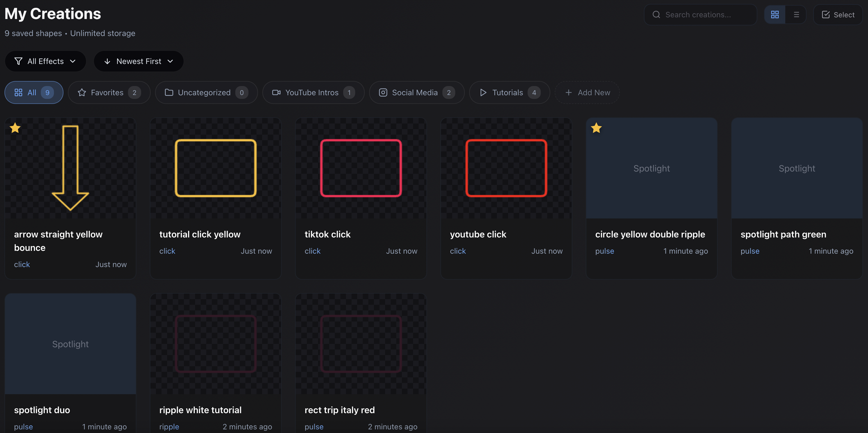This screenshot has width=868, height=433.
Task: Click the Social Media Instagram icon
Action: 383,92
